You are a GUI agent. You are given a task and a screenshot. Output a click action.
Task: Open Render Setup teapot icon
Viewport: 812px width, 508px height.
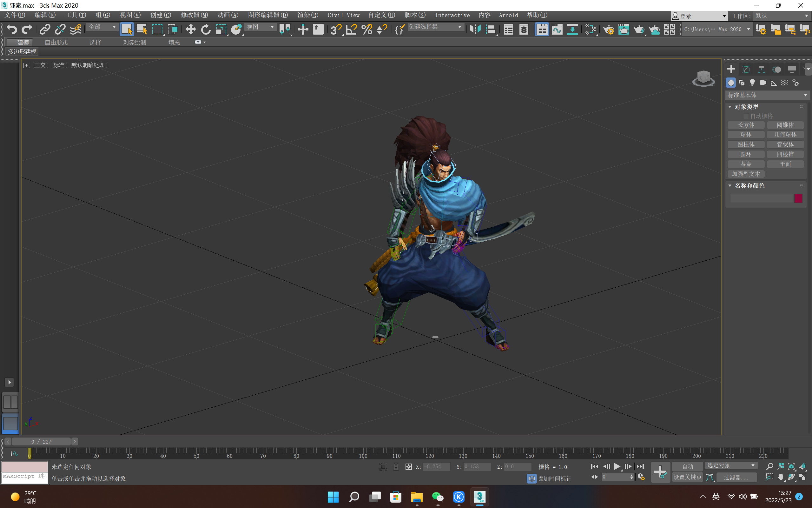[608, 30]
